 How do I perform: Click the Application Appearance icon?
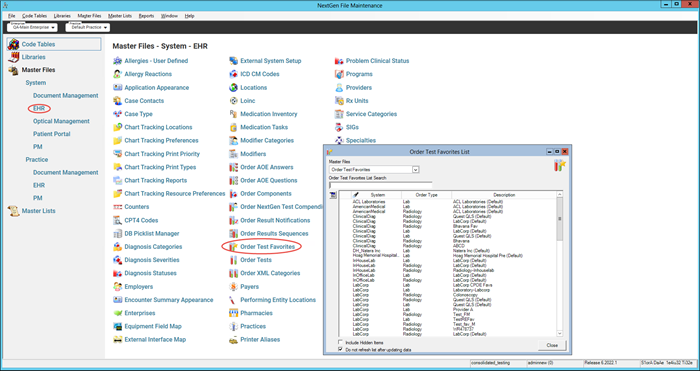coord(117,88)
